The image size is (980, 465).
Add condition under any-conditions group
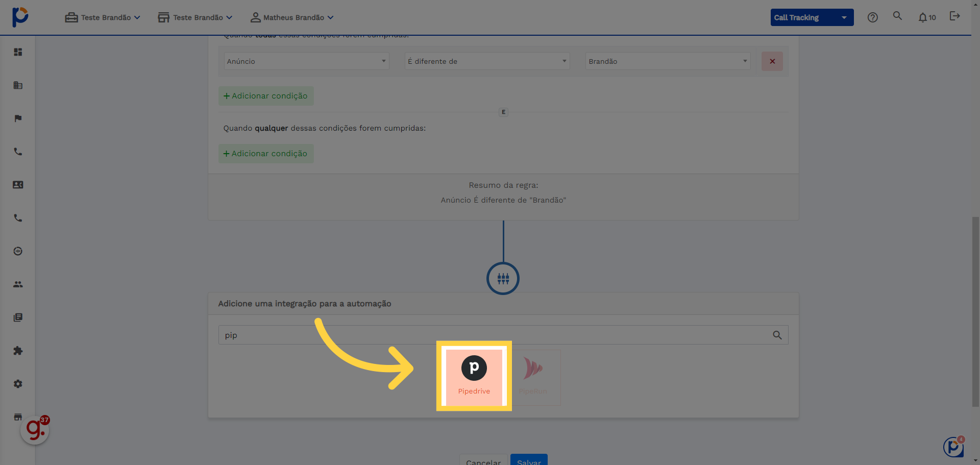coord(266,154)
